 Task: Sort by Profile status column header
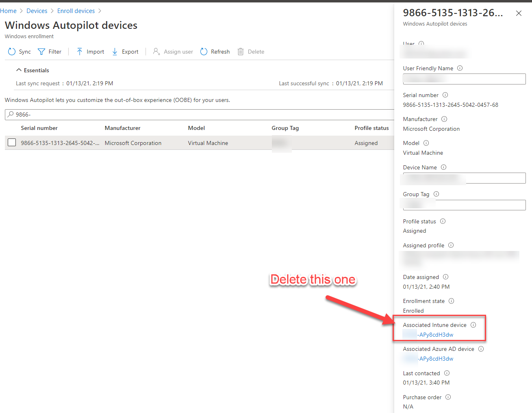[x=371, y=128]
